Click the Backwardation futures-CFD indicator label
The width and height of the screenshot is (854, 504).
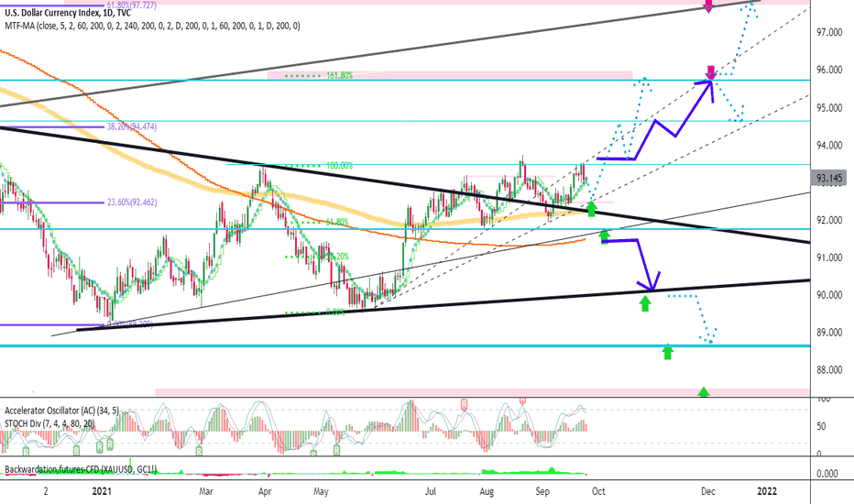[x=81, y=469]
